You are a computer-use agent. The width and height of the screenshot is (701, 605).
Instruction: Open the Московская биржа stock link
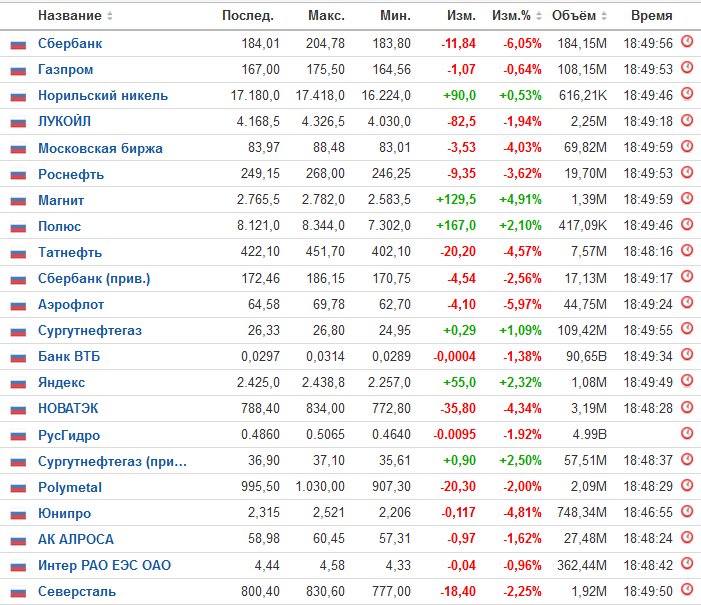point(100,148)
